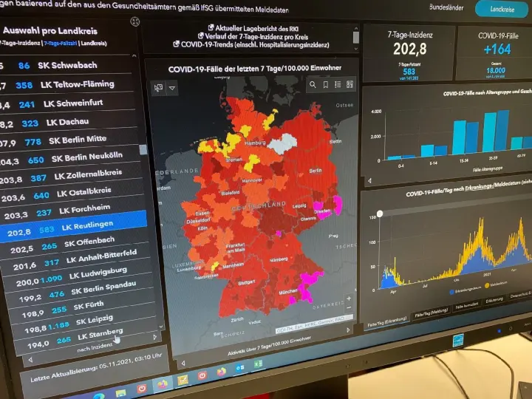Click the timeline slider handle on chart
Screen dimensions: 532x399
pos(380,214)
